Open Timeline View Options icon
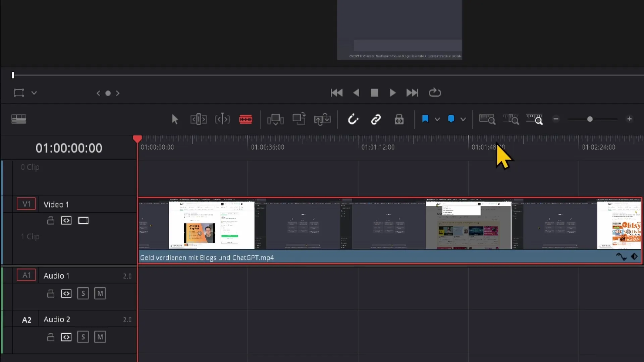 click(19, 119)
